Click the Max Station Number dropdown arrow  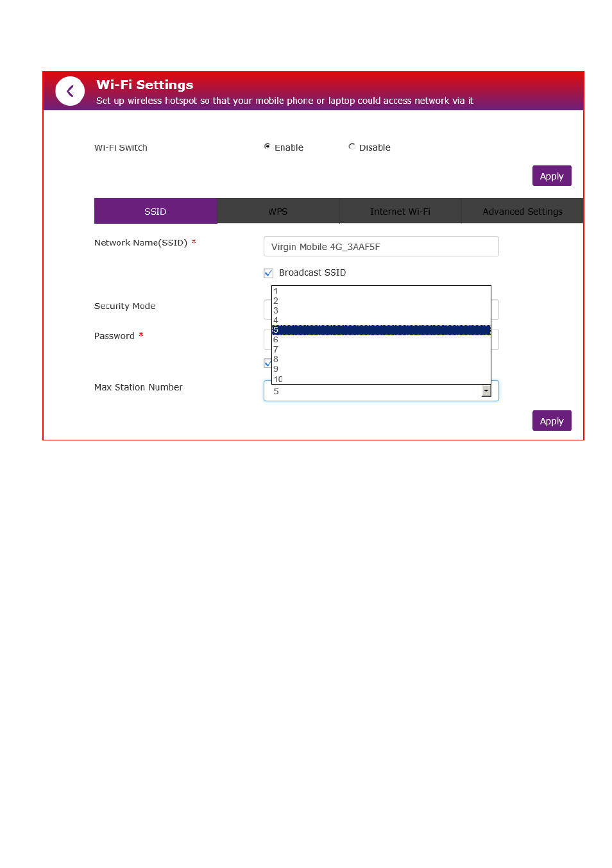[x=486, y=391]
